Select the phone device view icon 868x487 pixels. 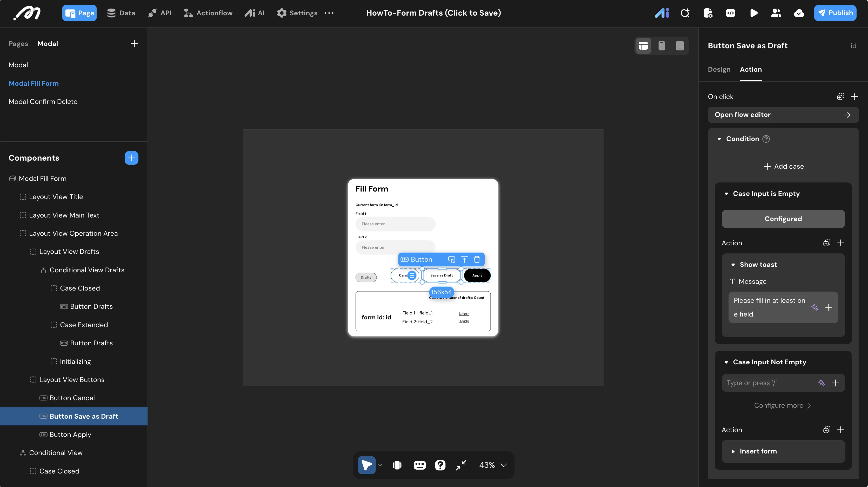pyautogui.click(x=662, y=45)
